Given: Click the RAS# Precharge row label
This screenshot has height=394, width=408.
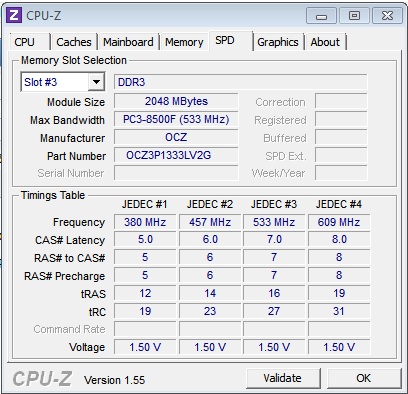Looking at the screenshot, I should 64,276.
